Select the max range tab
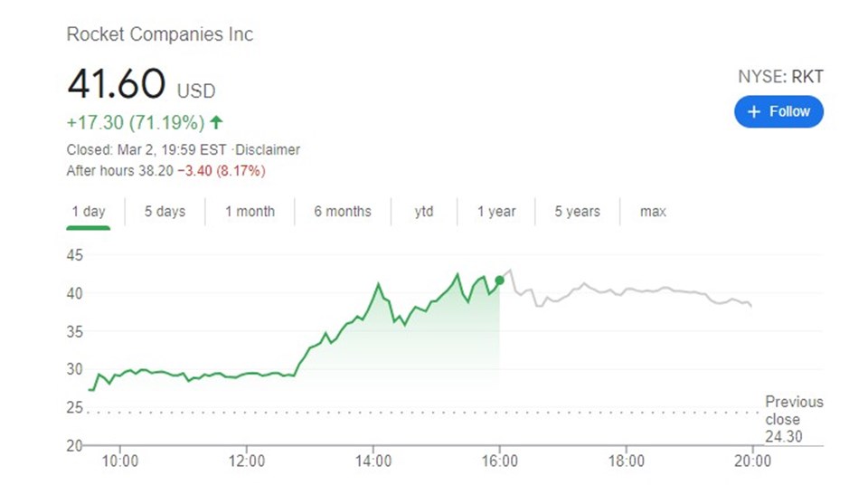The image size is (868, 485). point(653,212)
